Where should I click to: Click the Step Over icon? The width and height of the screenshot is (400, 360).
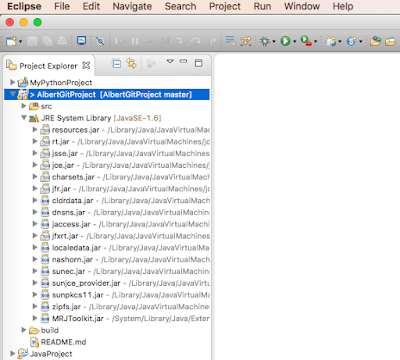click(x=196, y=41)
